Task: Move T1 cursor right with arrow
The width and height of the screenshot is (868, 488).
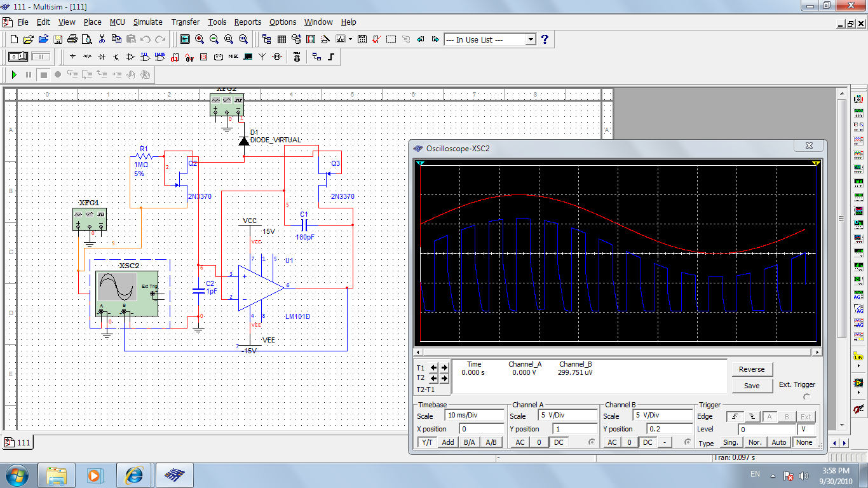Action: 444,367
